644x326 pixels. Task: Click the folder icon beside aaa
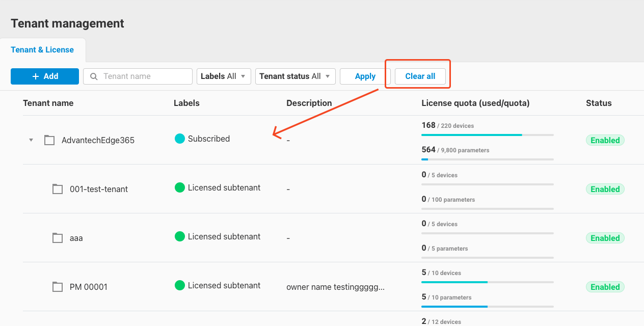coord(57,237)
